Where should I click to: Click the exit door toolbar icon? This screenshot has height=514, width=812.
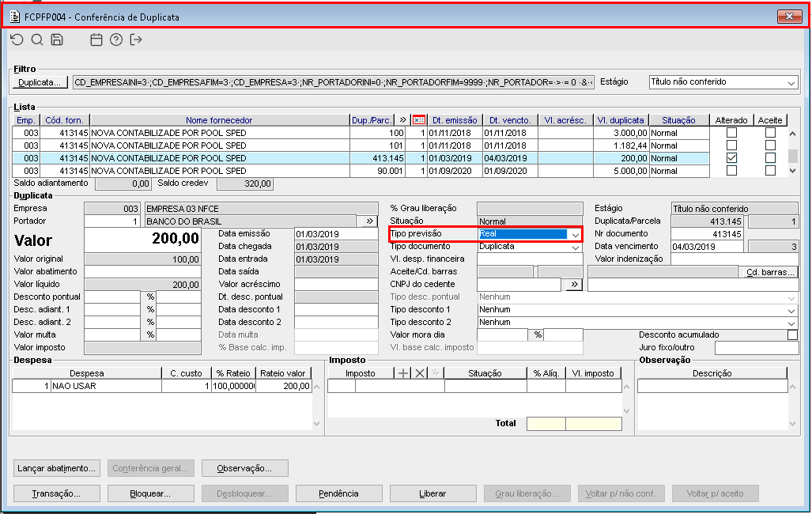click(136, 40)
